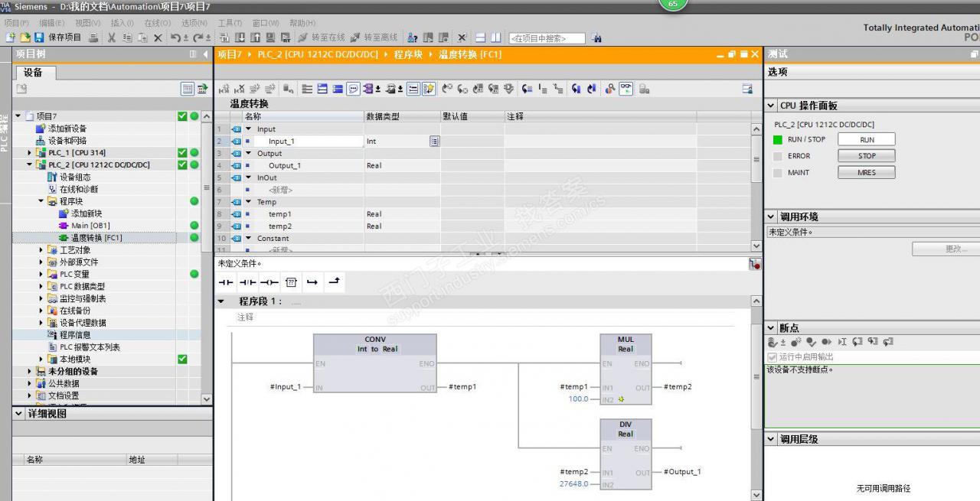980x501 pixels.
Task: Open the 工具(T) menu
Action: 230,23
